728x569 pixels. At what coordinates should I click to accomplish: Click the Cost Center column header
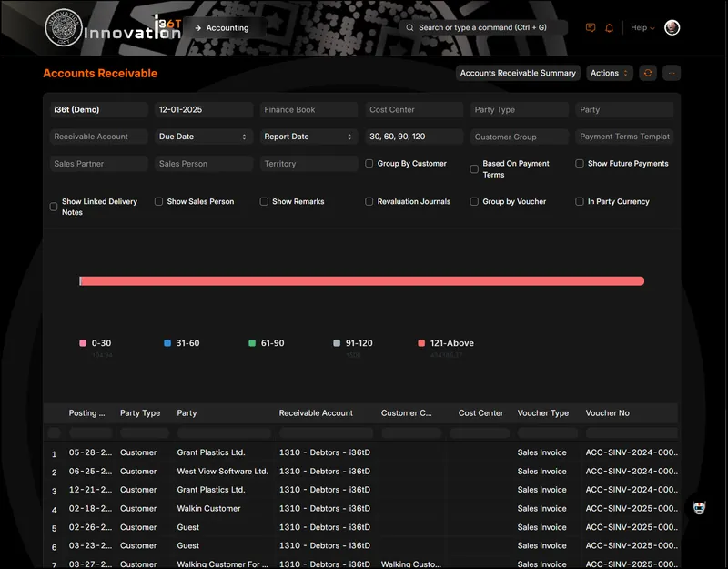480,413
